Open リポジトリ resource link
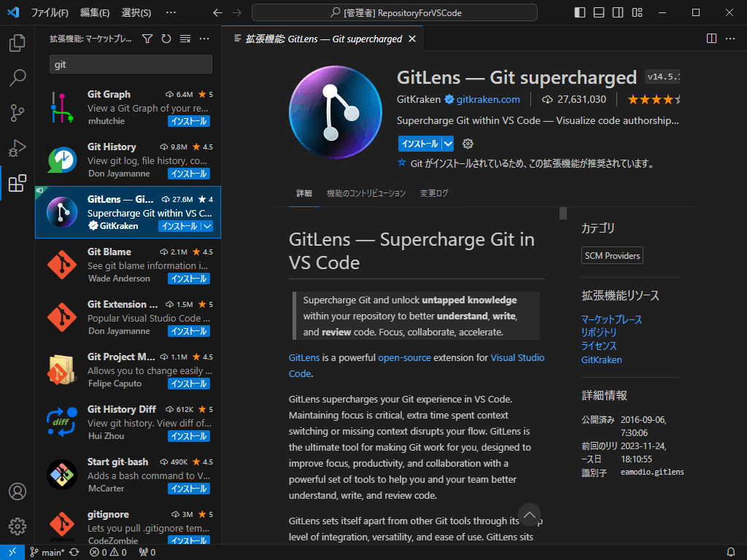The width and height of the screenshot is (747, 560). [x=598, y=332]
